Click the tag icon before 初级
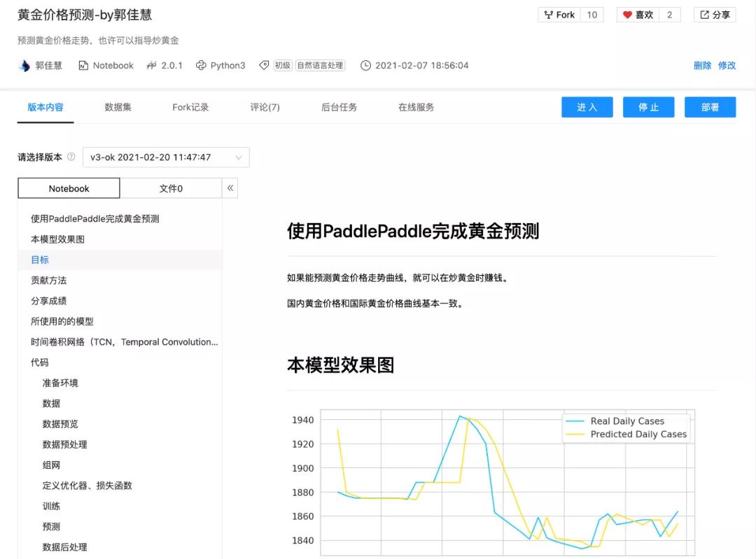Screen dimensions: 756x559 264,66
